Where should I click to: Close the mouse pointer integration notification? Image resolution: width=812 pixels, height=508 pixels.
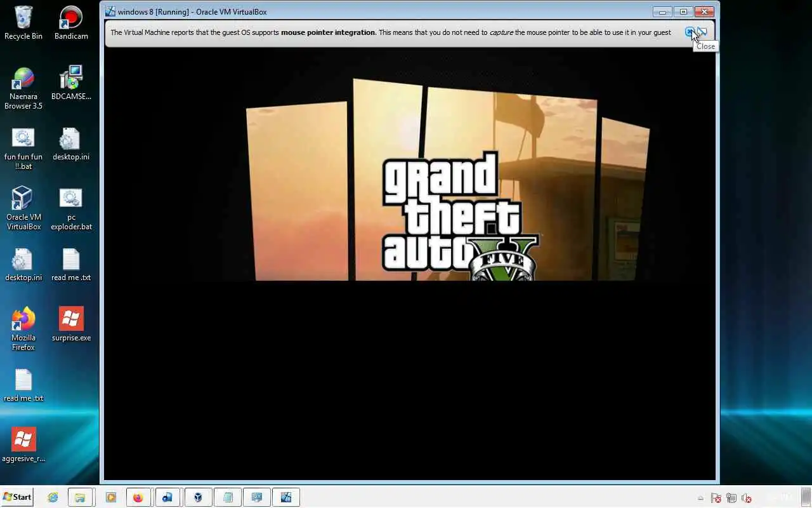(x=690, y=32)
